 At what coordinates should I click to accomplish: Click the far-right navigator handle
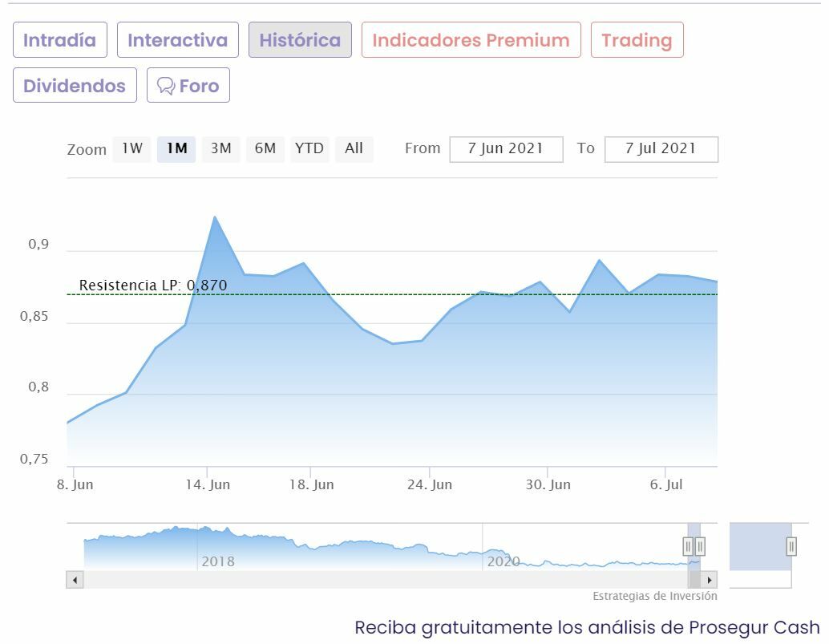(x=791, y=547)
